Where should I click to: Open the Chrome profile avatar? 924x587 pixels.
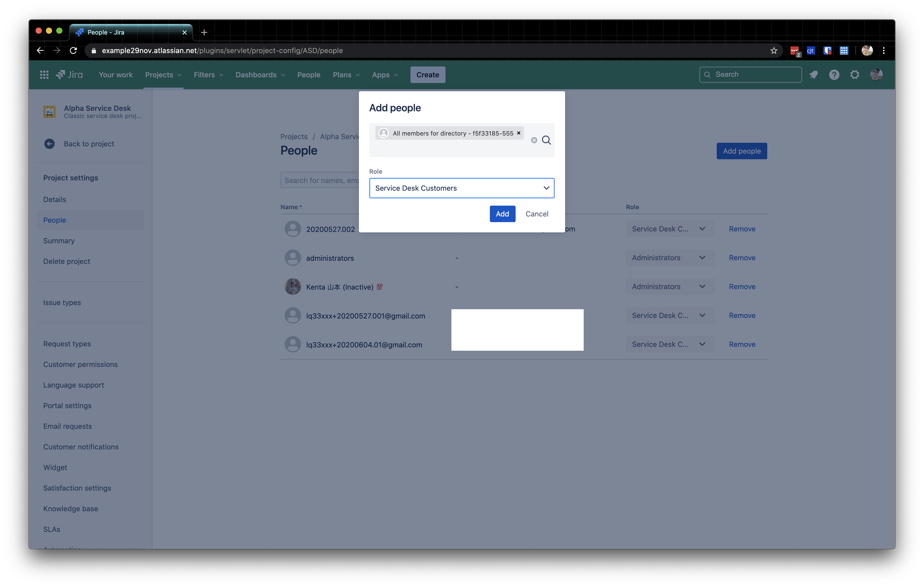point(867,51)
